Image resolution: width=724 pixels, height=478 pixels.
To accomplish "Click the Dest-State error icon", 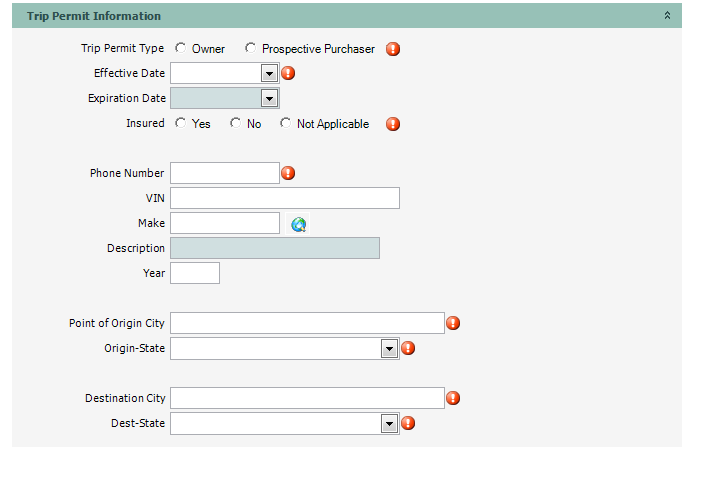I will click(408, 423).
